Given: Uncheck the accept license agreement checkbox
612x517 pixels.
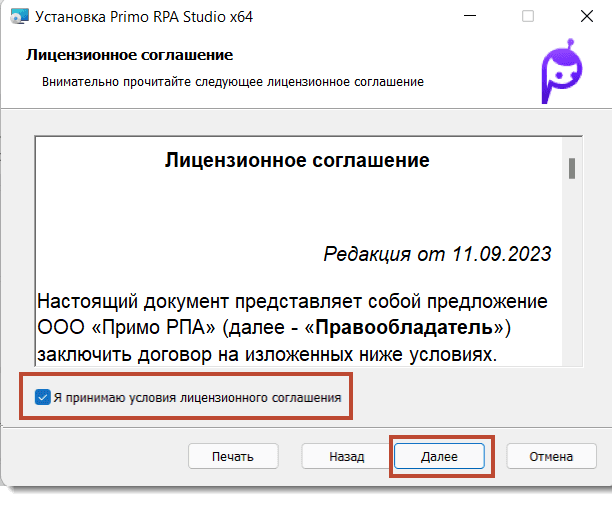Looking at the screenshot, I should 42,397.
